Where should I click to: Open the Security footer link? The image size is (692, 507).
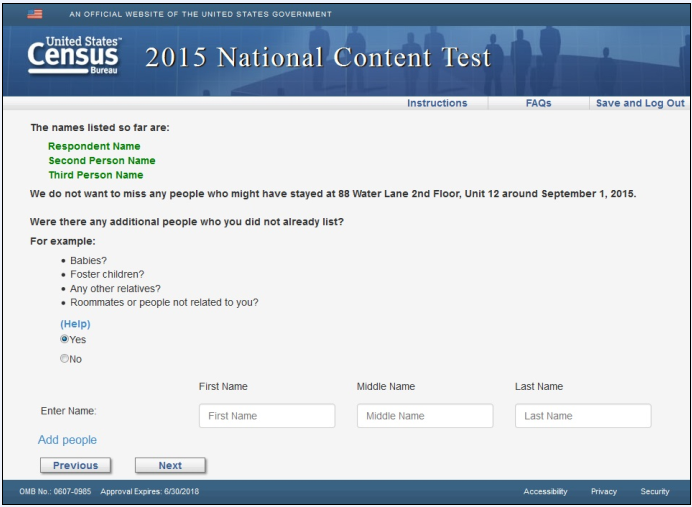pyautogui.click(x=655, y=492)
